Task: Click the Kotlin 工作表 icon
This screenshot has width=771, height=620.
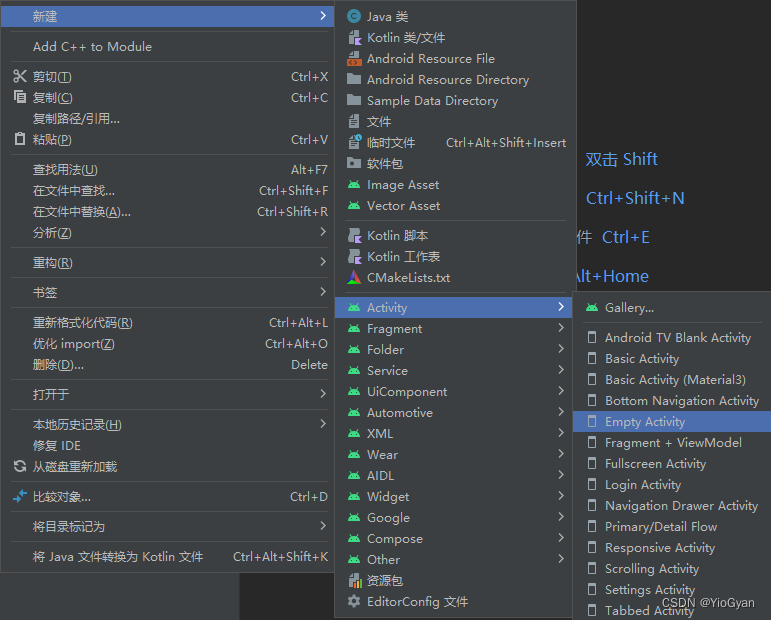Action: pos(354,256)
